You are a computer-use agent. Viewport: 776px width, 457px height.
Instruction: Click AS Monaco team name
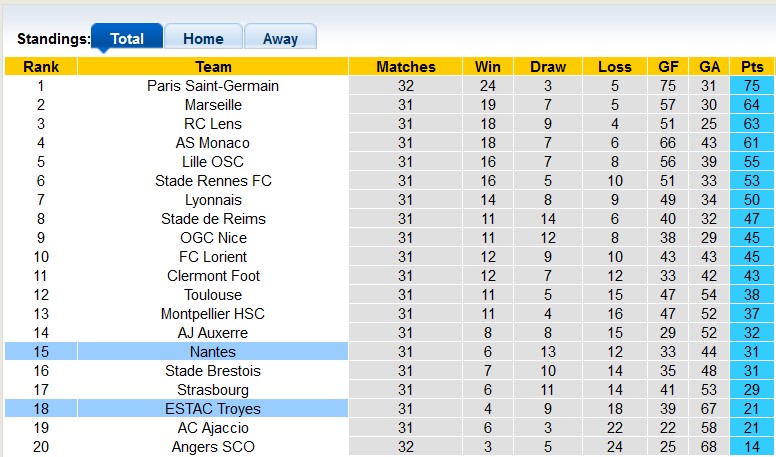[x=213, y=143]
